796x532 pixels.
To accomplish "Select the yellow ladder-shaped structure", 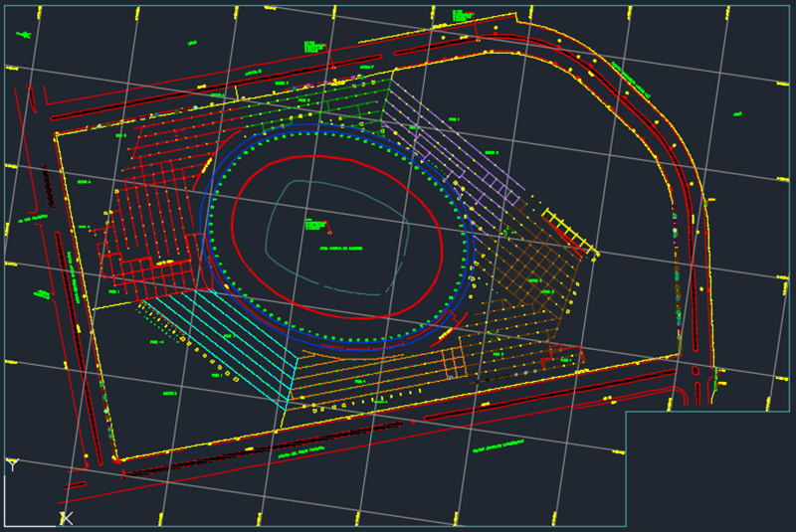I will pyautogui.click(x=570, y=232).
